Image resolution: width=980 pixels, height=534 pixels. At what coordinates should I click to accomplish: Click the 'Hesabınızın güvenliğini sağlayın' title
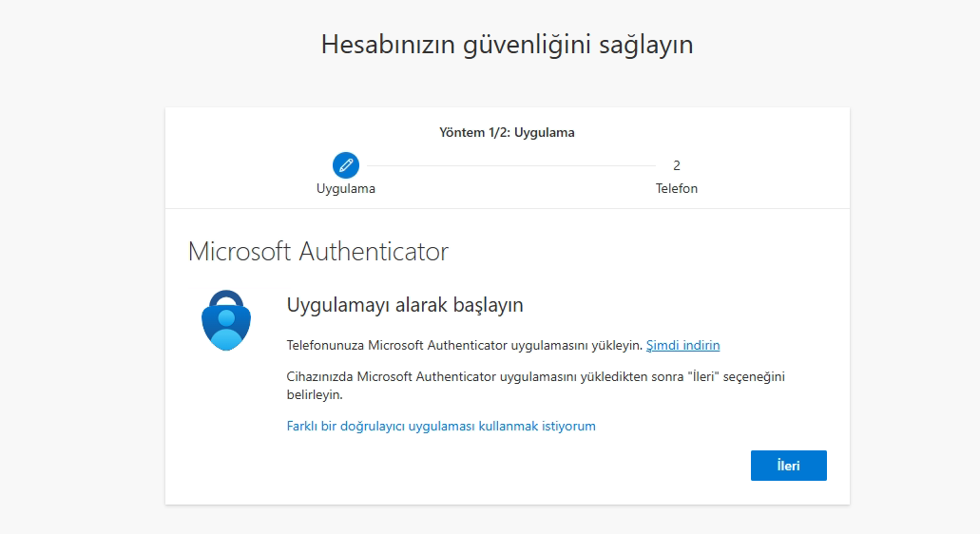[507, 45]
